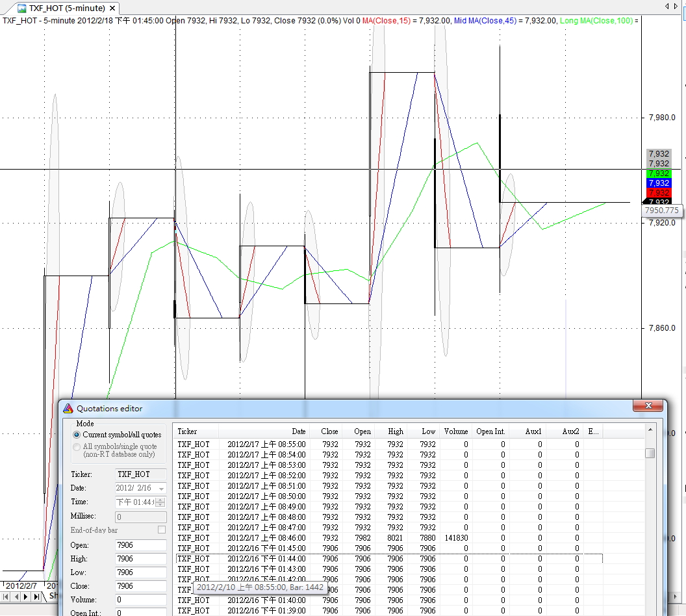Click the Aux1 column header
This screenshot has width=686, height=616.
(x=527, y=431)
